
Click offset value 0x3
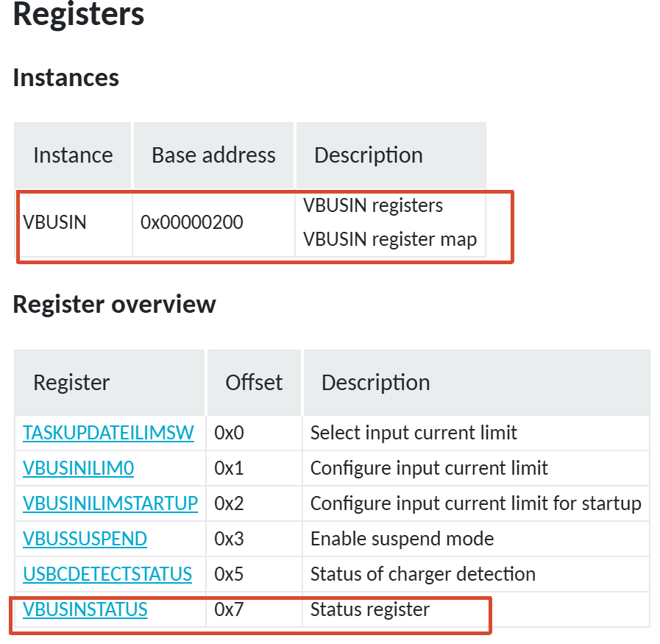click(229, 539)
